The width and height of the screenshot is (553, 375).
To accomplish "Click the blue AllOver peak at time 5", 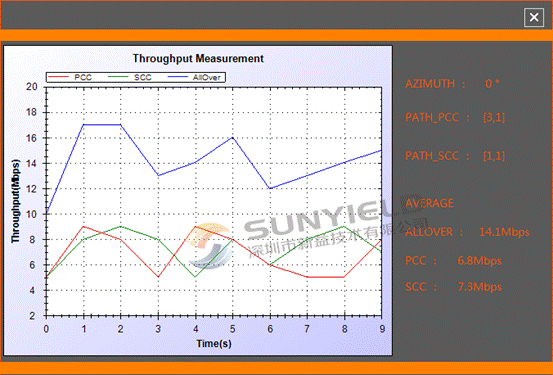I will (232, 137).
